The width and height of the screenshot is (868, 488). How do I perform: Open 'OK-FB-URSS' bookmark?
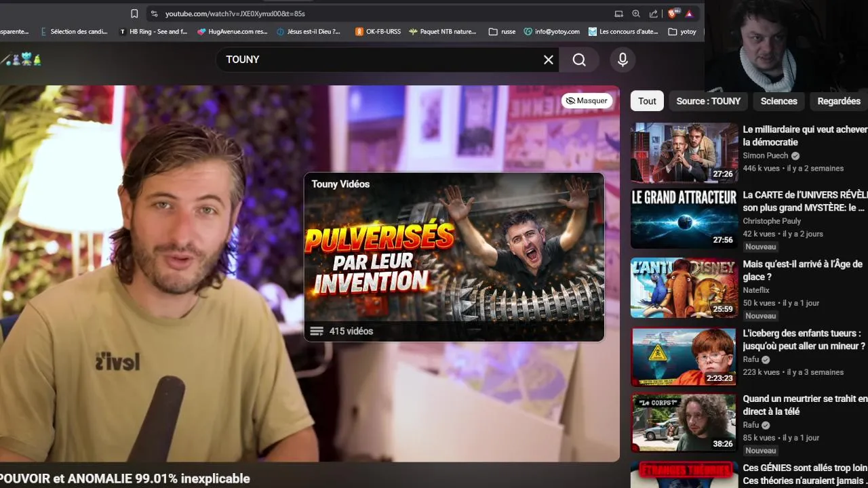pyautogui.click(x=378, y=31)
